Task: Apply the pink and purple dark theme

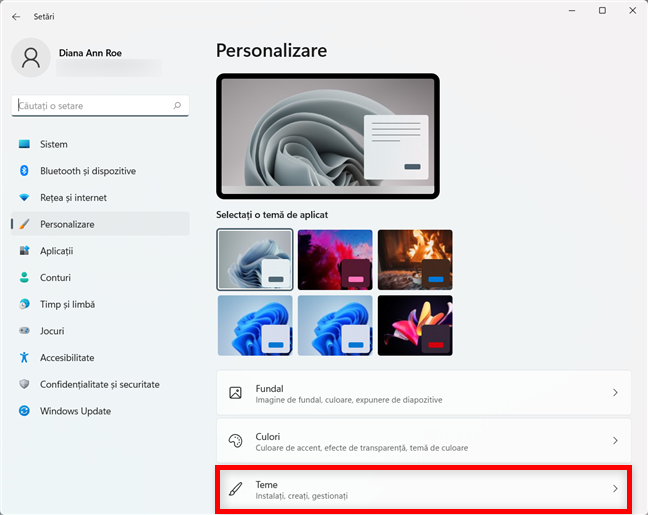Action: (x=335, y=260)
